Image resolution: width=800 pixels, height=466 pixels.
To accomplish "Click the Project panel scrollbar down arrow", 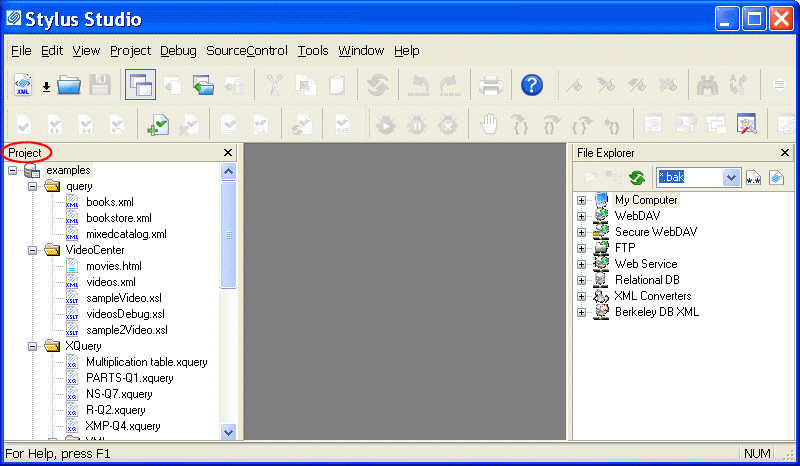I will (x=228, y=432).
